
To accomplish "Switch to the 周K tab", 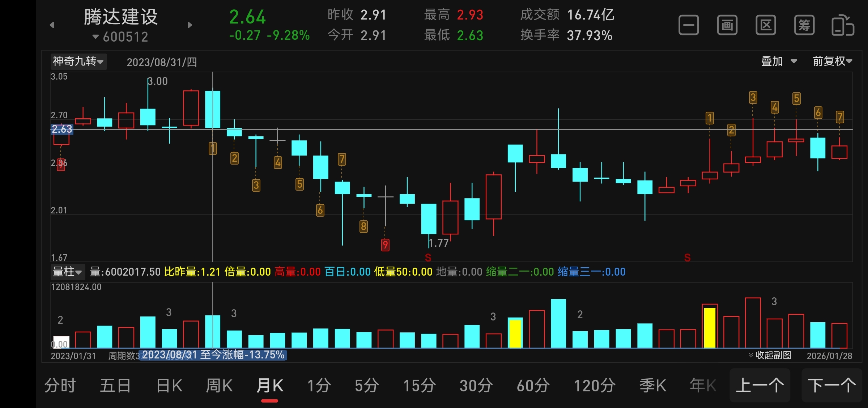I will [x=219, y=386].
